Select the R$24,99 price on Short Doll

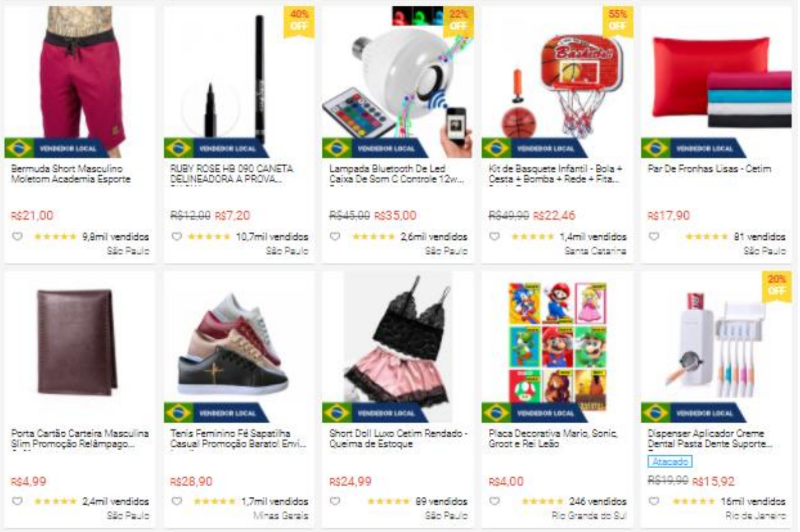tap(350, 481)
